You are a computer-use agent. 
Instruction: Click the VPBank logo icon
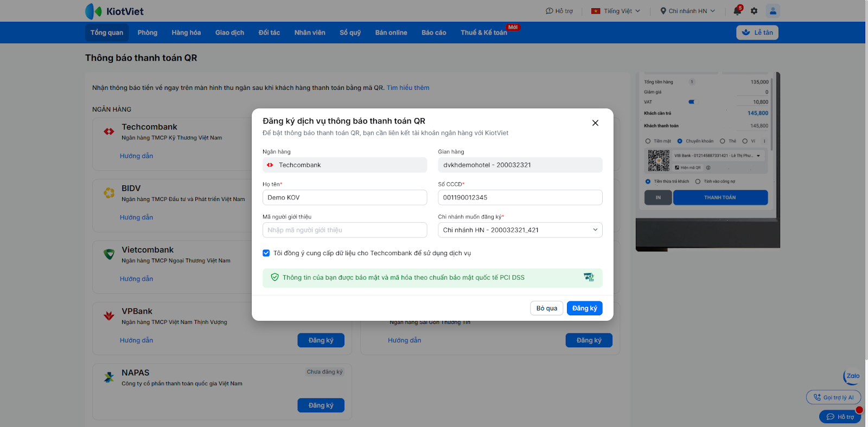tap(109, 315)
